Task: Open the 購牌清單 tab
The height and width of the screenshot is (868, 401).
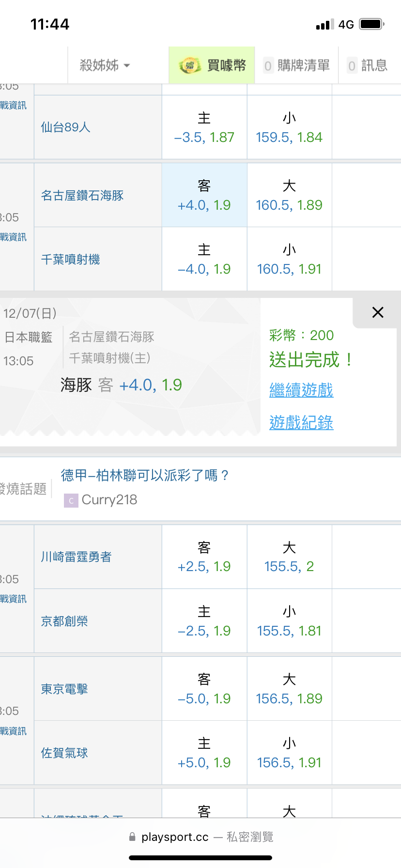Action: (297, 65)
